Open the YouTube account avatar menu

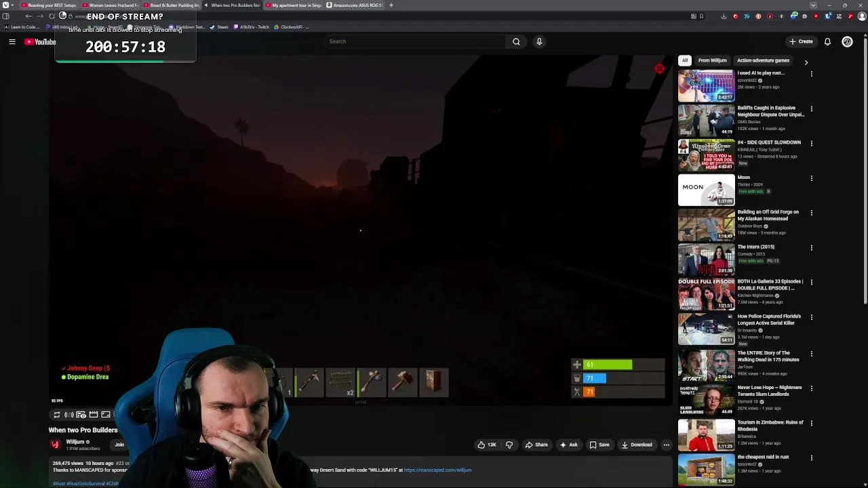pyautogui.click(x=847, y=41)
